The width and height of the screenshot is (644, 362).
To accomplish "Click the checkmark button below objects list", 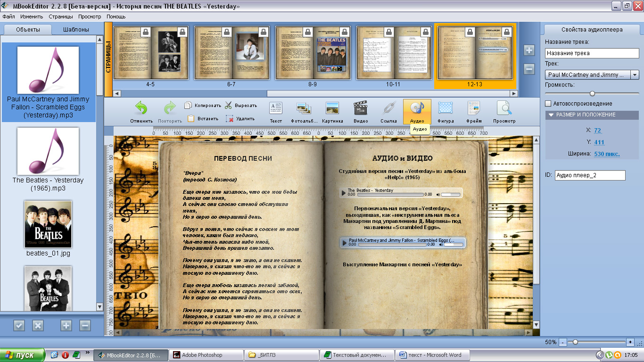I will (x=19, y=325).
